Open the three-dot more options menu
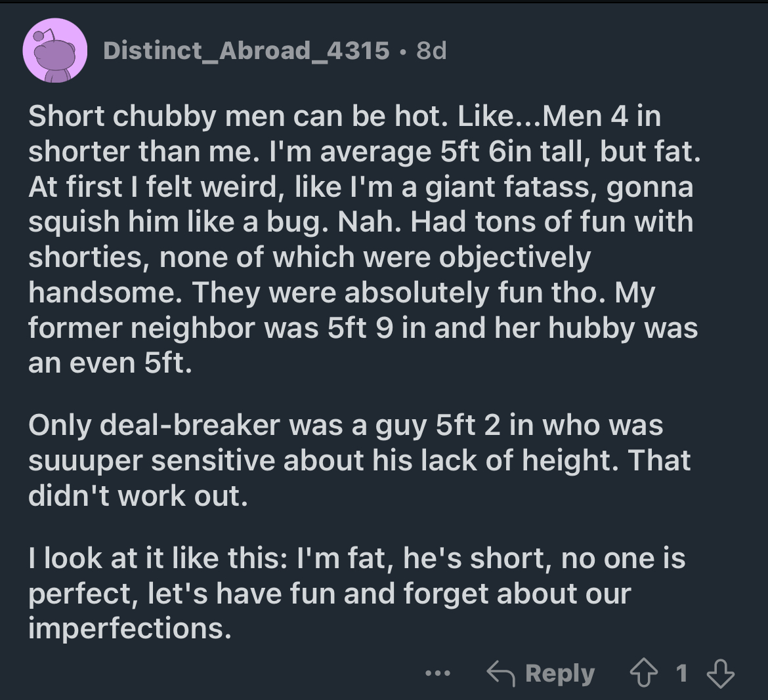 click(x=438, y=673)
